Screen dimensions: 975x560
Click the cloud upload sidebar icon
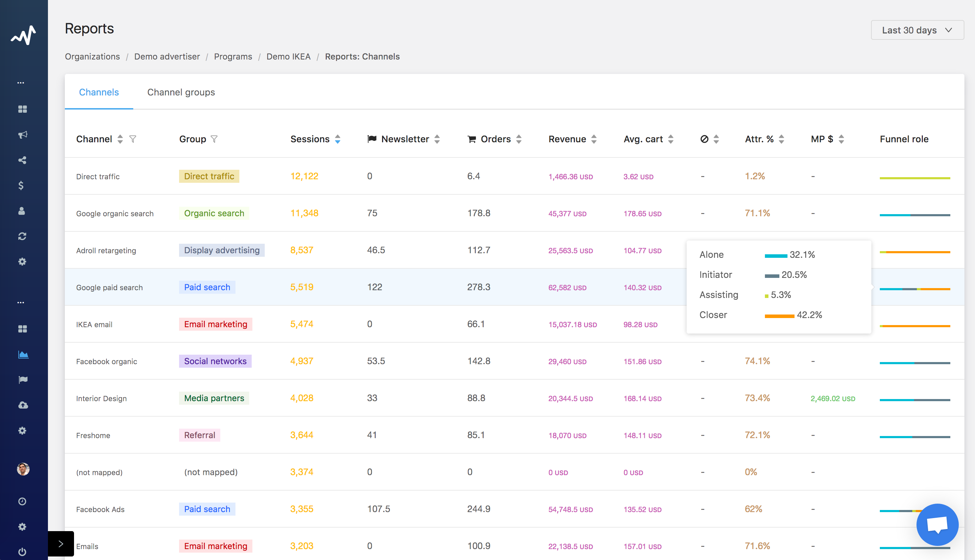[23, 405]
